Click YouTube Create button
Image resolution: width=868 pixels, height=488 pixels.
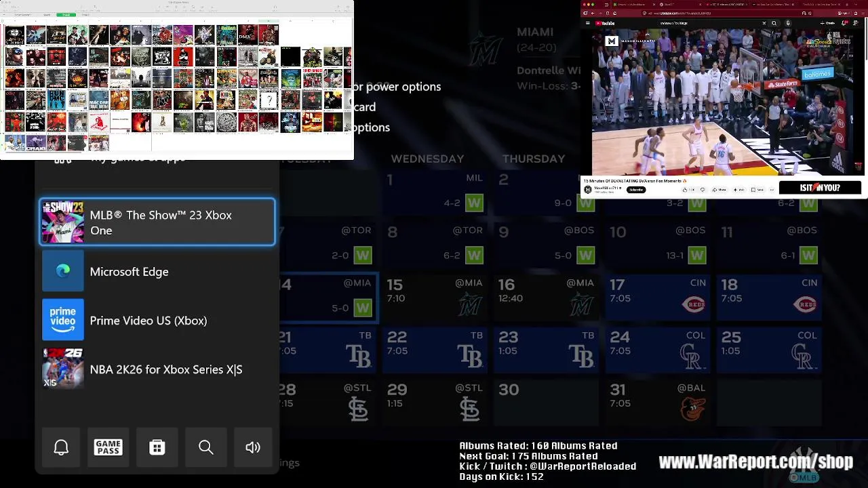pyautogui.click(x=827, y=23)
